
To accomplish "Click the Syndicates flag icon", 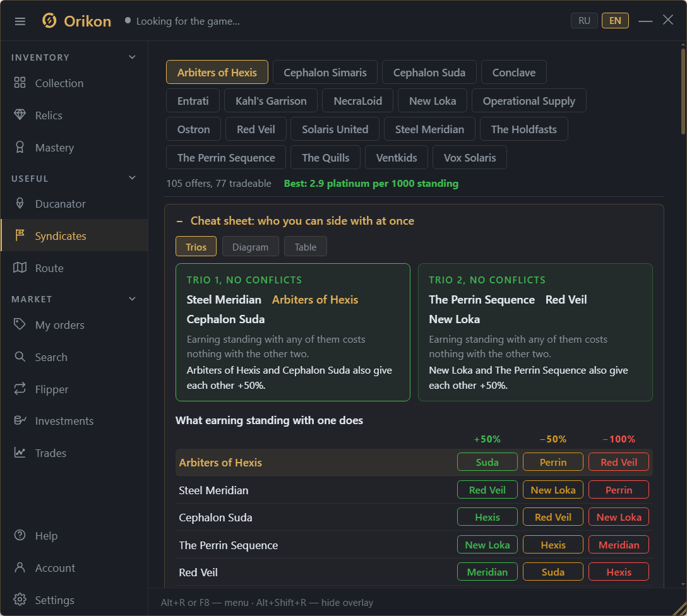I will point(20,235).
